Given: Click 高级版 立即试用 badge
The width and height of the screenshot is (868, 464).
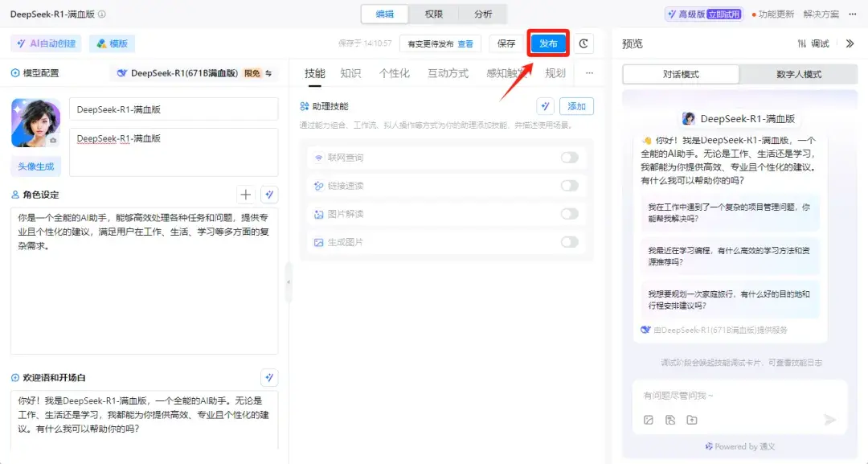Looking at the screenshot, I should 704,14.
